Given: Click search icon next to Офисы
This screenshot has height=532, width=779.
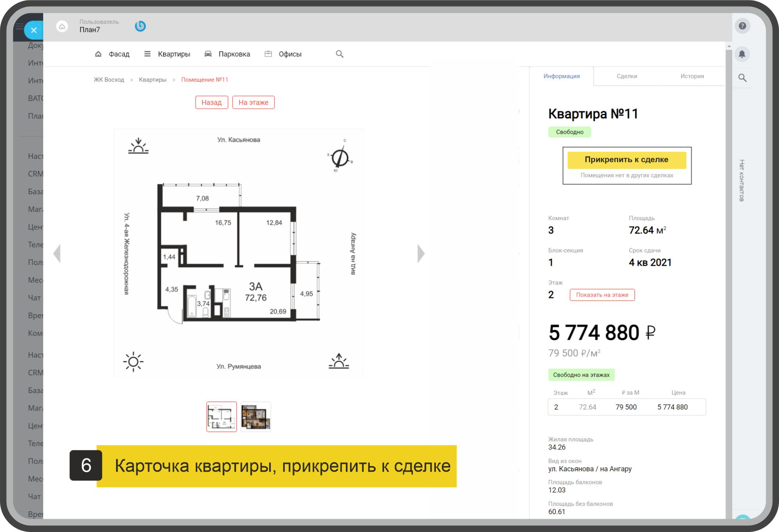Looking at the screenshot, I should click(340, 54).
